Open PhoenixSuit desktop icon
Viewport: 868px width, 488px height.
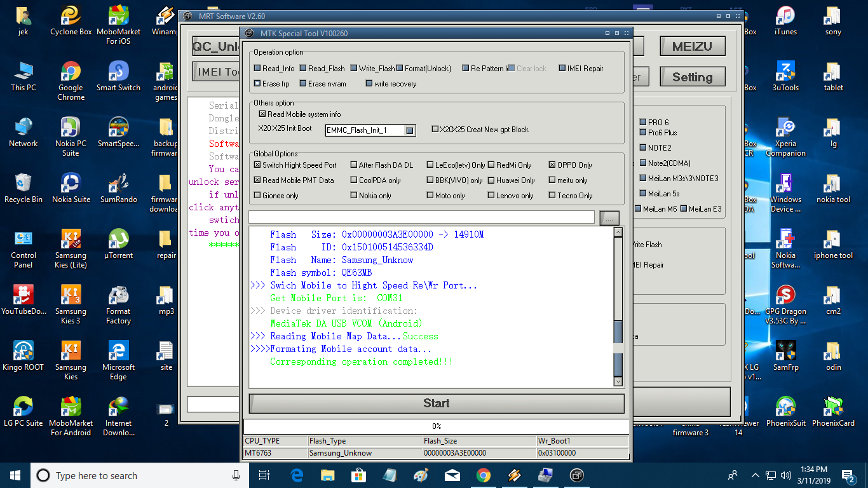(785, 412)
